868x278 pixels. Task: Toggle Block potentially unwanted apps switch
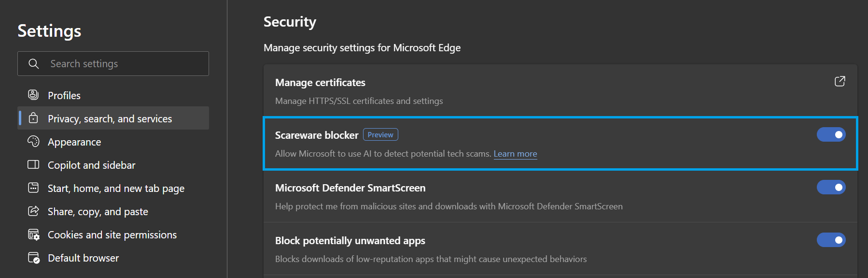pyautogui.click(x=831, y=240)
